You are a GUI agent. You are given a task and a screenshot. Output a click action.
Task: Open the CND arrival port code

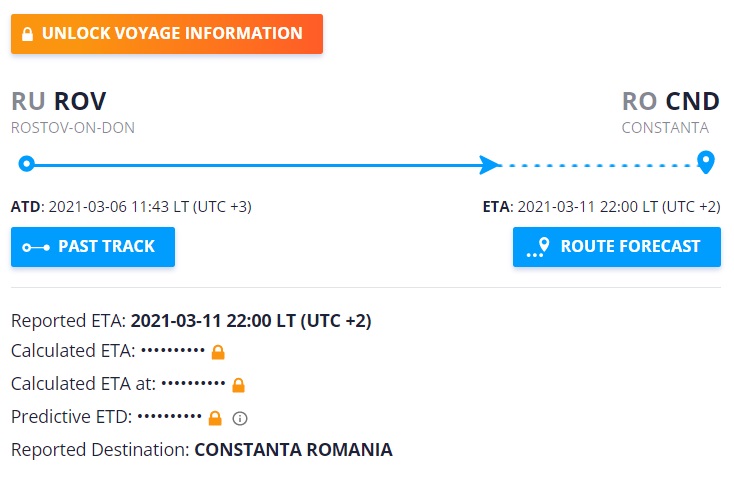point(692,102)
